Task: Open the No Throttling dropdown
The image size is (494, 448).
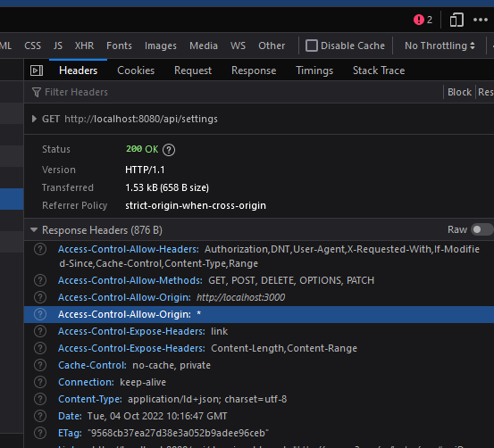Action: (x=440, y=46)
